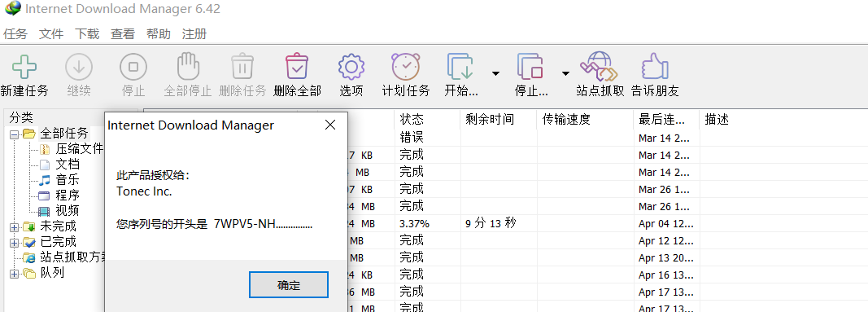Open Options (选项) gear icon
The image size is (868, 312).
point(351,67)
